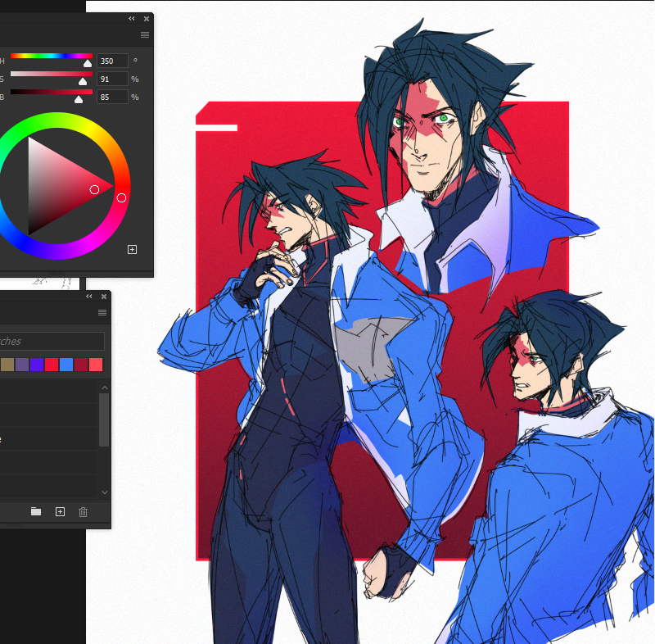Select the bright violet-blue swatch

(37, 365)
